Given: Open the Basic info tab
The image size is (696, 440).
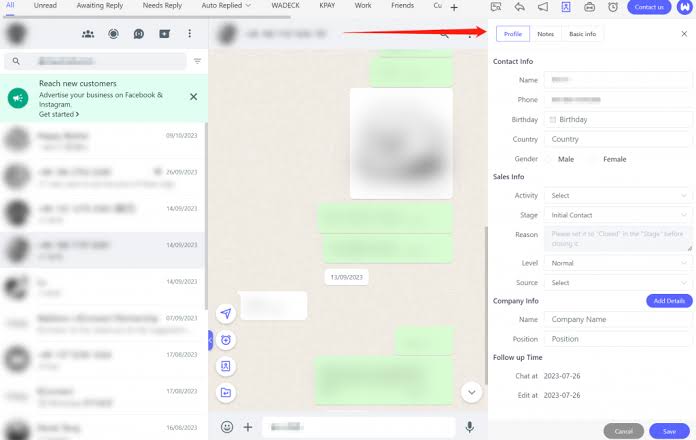Looking at the screenshot, I should [x=582, y=34].
